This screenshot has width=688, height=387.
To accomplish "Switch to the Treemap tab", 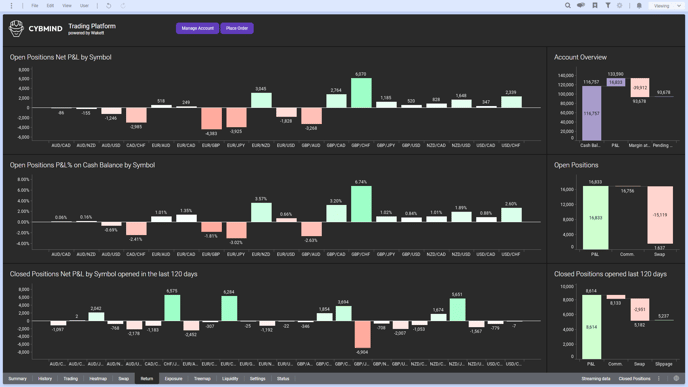I will coord(202,379).
